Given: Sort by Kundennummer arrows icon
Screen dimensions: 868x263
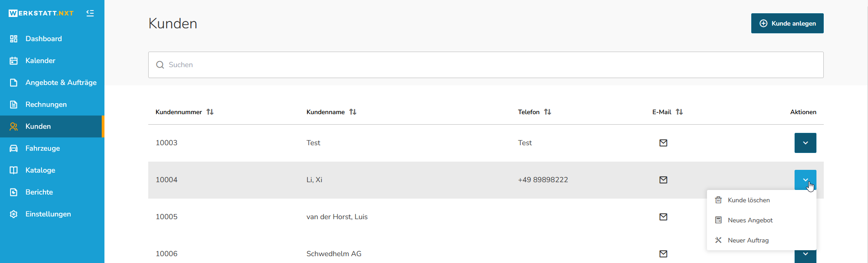Looking at the screenshot, I should point(210,112).
